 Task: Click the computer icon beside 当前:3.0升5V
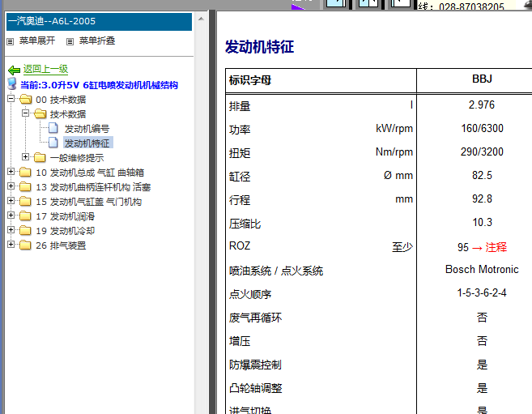12,83
